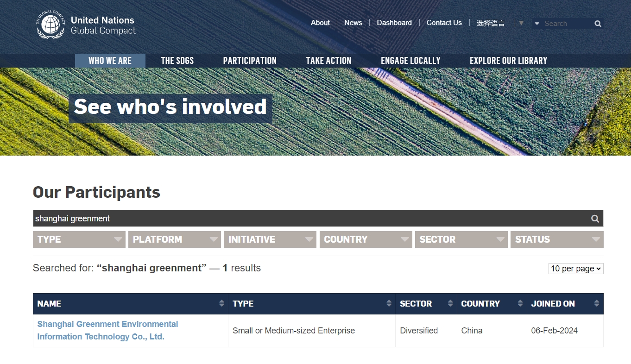
Task: Sort the table by the SECTOR column header
Action: tap(426, 304)
